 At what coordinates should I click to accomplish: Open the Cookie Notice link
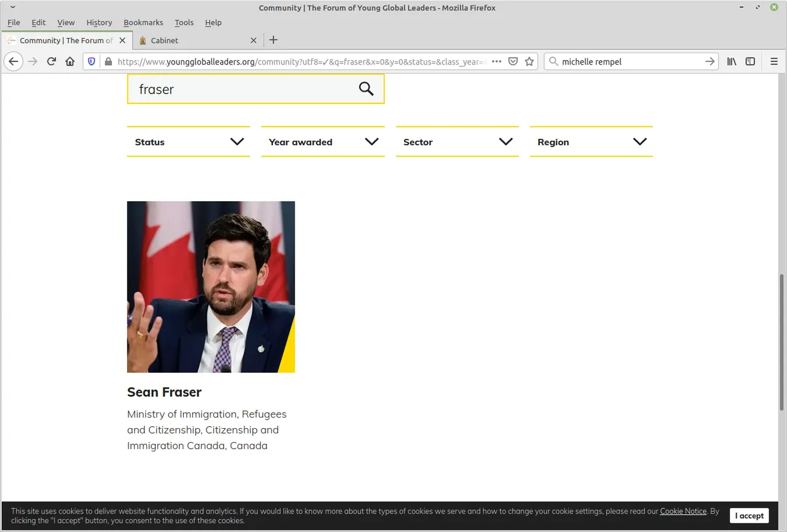[x=683, y=511]
